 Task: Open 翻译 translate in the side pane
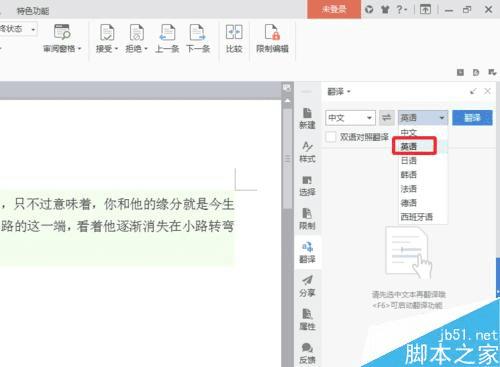coord(307,253)
